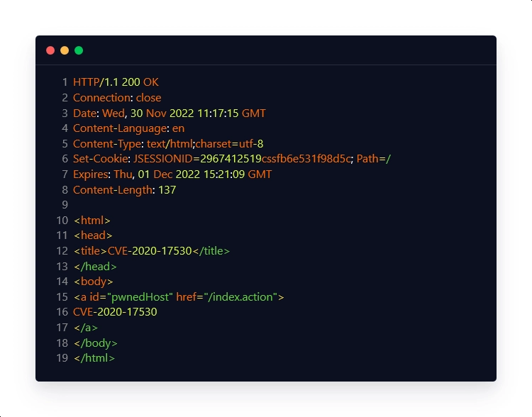Click the "HTTP/1.1 200 OK" status line

point(116,82)
